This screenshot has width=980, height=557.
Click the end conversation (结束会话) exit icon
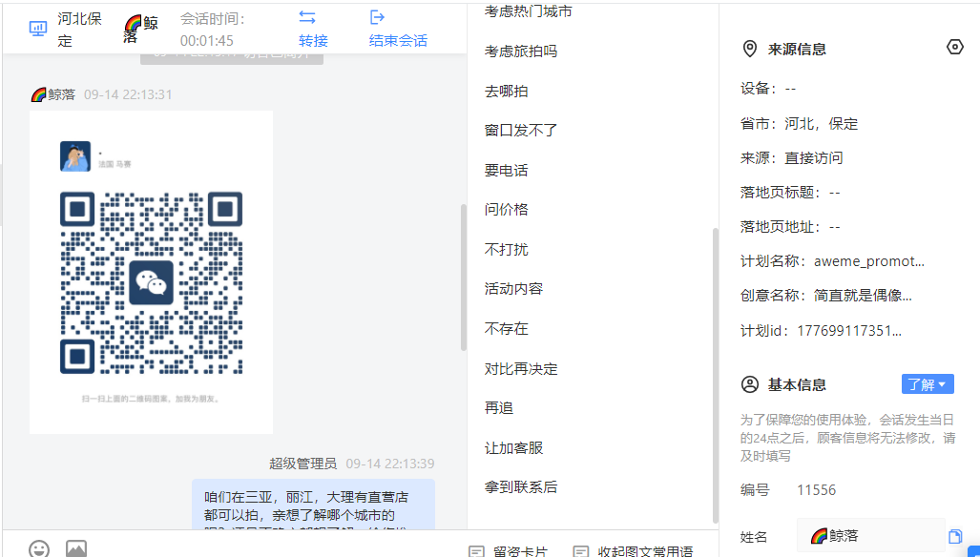point(377,17)
